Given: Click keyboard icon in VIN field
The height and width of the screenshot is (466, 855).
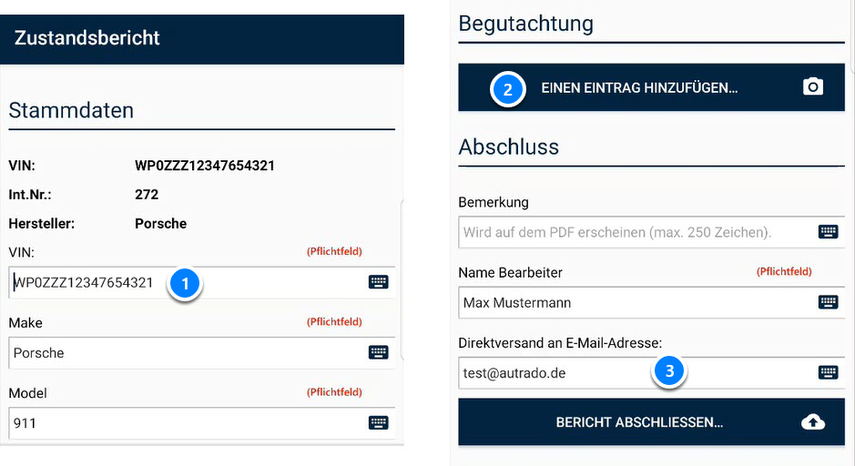Looking at the screenshot, I should point(378,282).
